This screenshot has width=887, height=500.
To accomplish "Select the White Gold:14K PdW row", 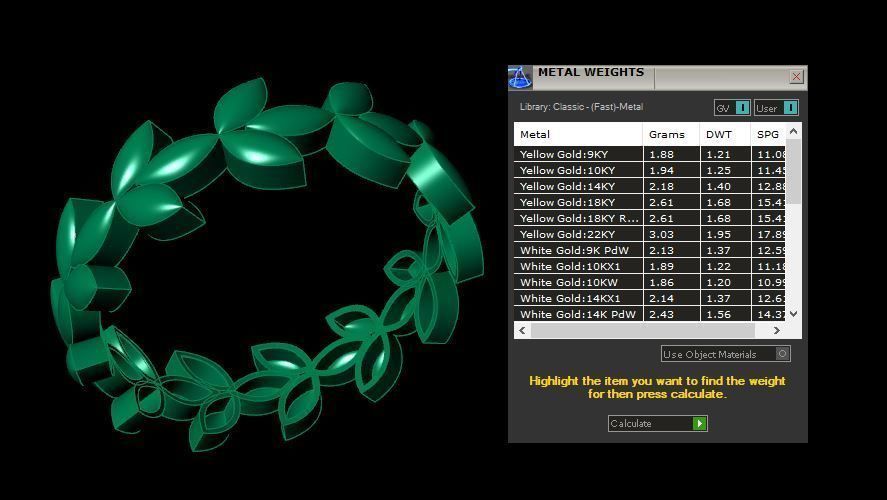I will pyautogui.click(x=650, y=314).
